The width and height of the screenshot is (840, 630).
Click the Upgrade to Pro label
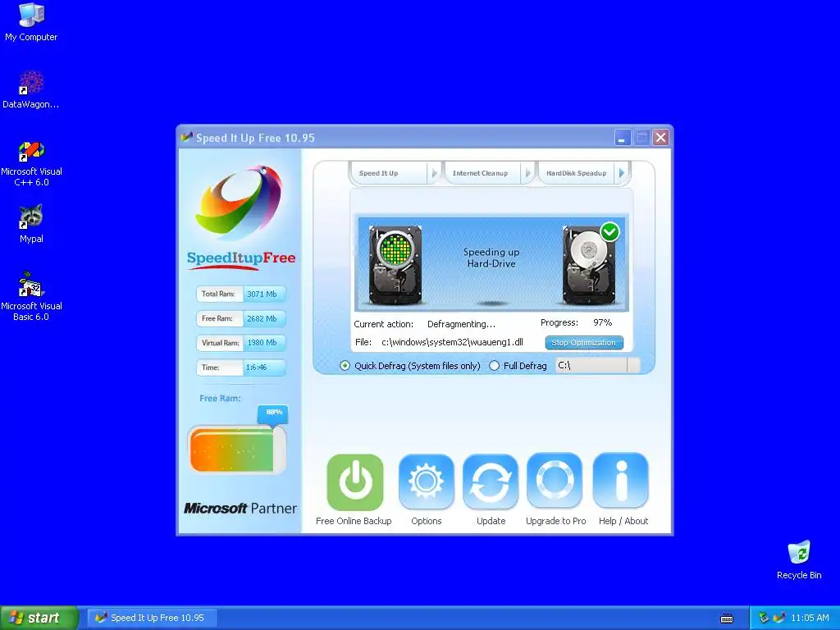555,521
